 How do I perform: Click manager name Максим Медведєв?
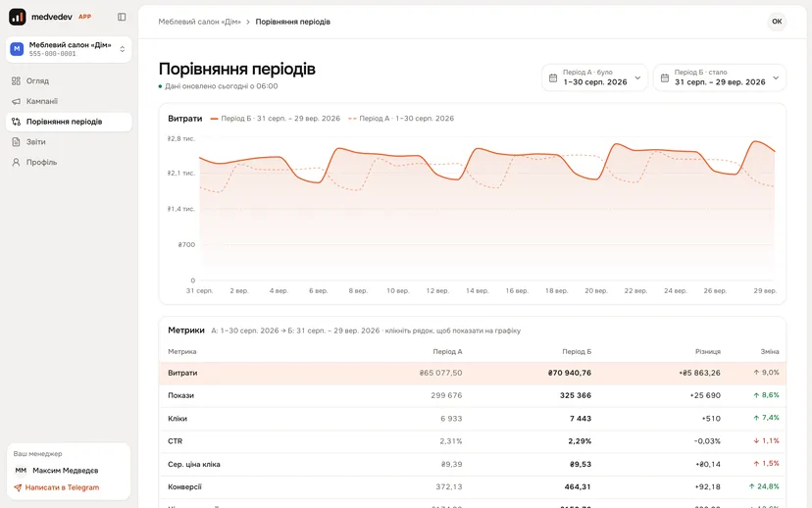point(66,471)
